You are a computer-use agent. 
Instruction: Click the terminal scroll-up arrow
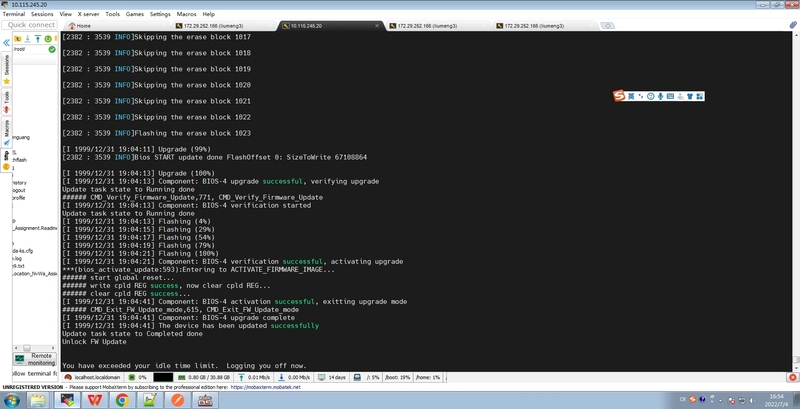[795, 35]
